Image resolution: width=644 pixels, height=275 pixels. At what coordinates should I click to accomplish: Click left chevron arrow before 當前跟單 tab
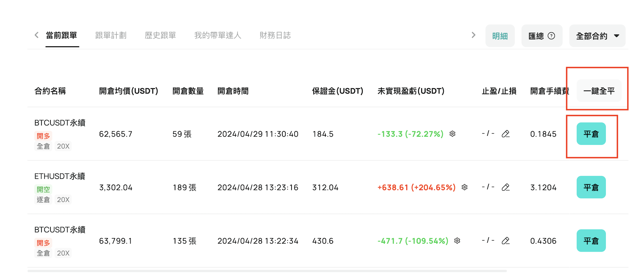37,35
